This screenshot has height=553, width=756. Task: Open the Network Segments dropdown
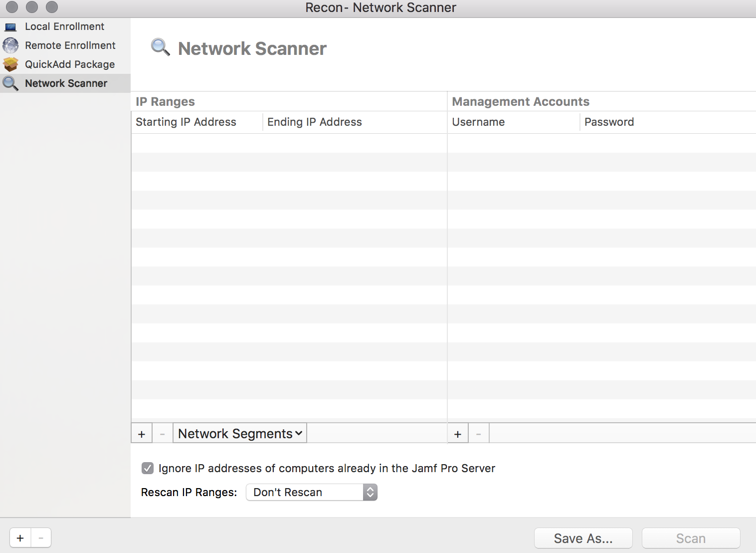240,434
